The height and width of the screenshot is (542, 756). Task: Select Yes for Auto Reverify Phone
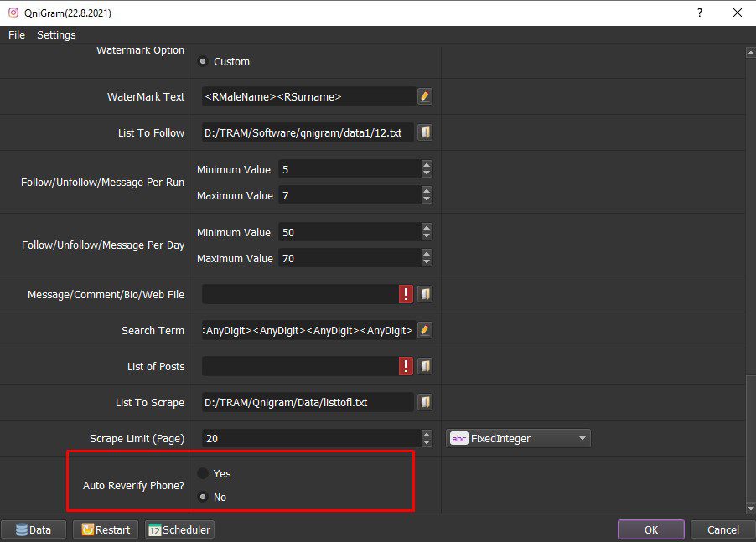point(203,473)
